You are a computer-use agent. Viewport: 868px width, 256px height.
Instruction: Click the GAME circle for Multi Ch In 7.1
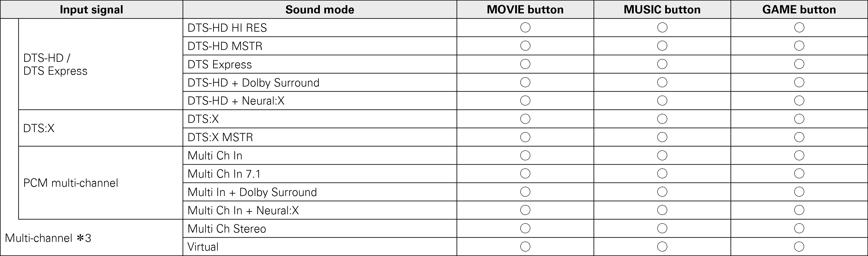(x=799, y=174)
